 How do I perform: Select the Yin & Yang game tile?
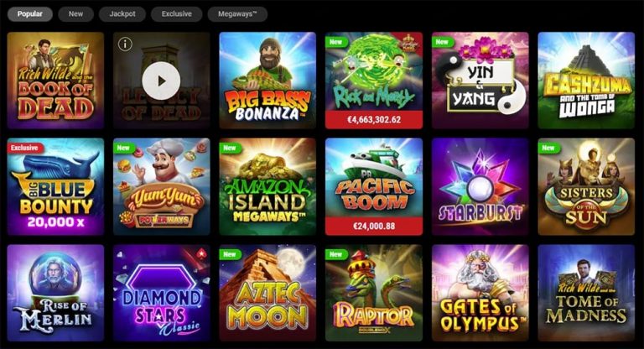pyautogui.click(x=480, y=81)
